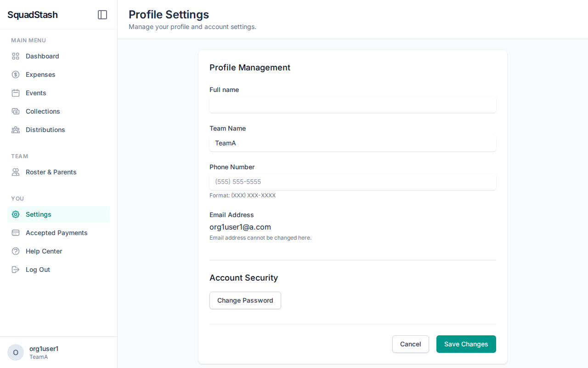Click the Settings gear icon
Viewport: 588px width, 368px height.
(15, 214)
